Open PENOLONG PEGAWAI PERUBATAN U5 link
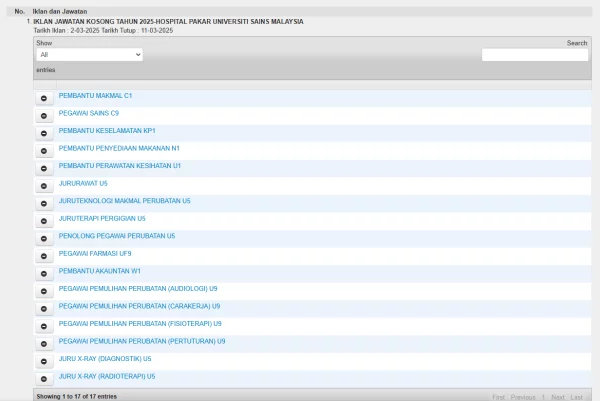 [x=117, y=235]
